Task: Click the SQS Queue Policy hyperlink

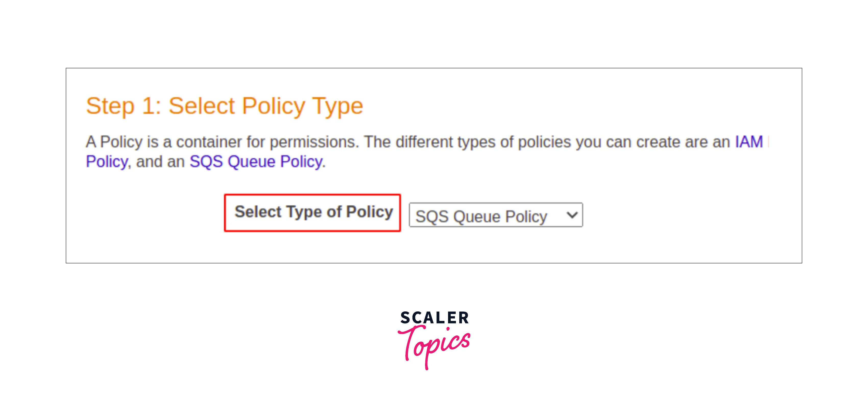Action: click(256, 162)
